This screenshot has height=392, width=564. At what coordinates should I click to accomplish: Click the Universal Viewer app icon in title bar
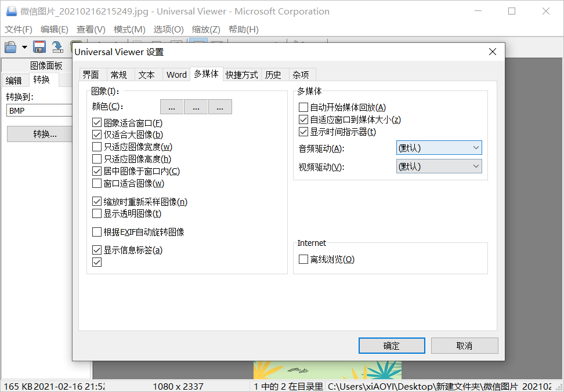pos(12,11)
